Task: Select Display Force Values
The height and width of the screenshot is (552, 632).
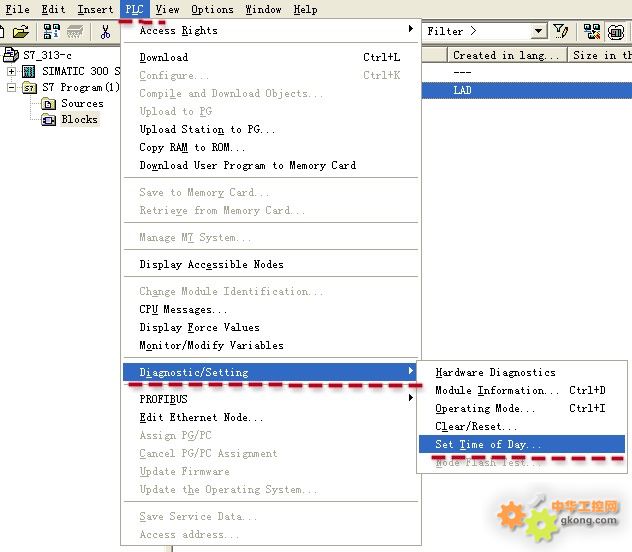Action: (271, 327)
